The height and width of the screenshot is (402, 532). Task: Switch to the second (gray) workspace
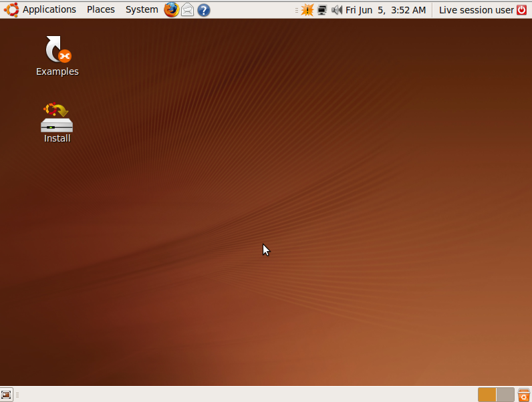click(505, 395)
